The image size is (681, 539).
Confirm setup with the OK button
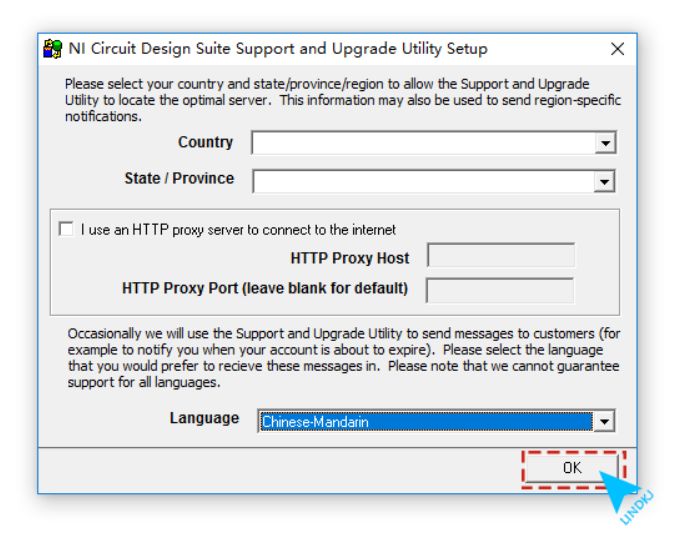tap(572, 468)
